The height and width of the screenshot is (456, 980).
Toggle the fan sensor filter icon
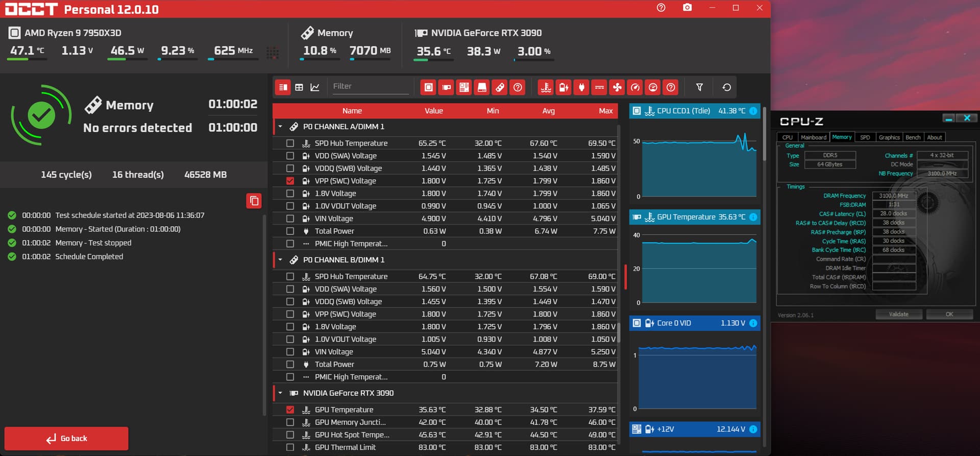[x=617, y=87]
